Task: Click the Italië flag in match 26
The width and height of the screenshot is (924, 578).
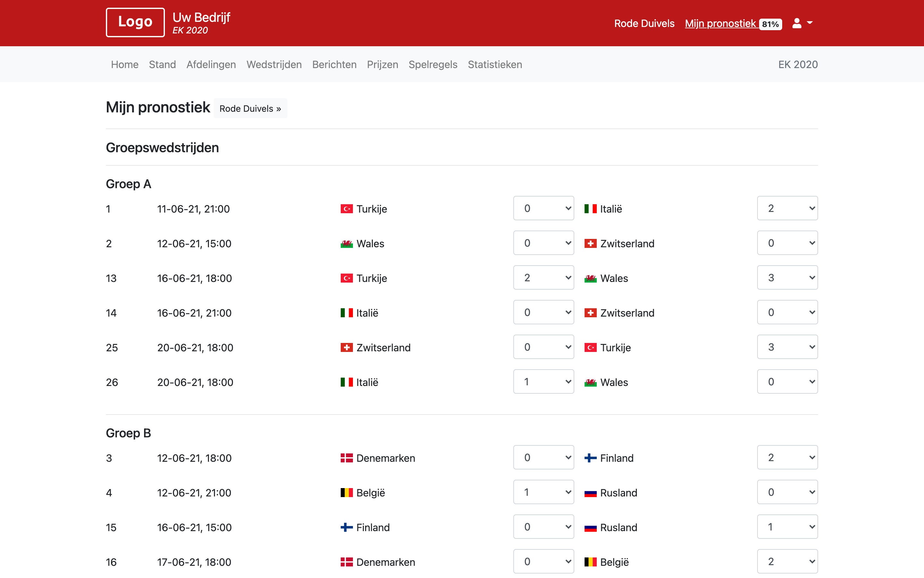Action: 347,382
